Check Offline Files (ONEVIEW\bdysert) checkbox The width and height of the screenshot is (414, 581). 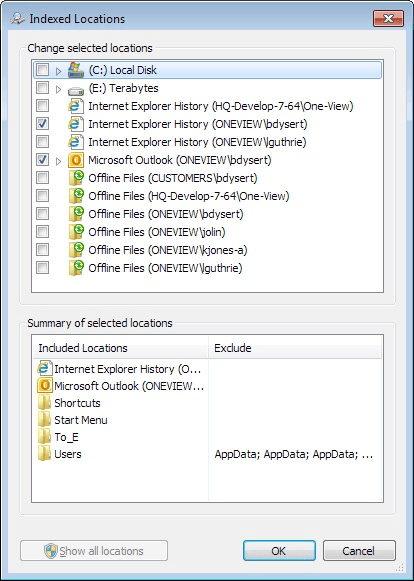[x=42, y=213]
